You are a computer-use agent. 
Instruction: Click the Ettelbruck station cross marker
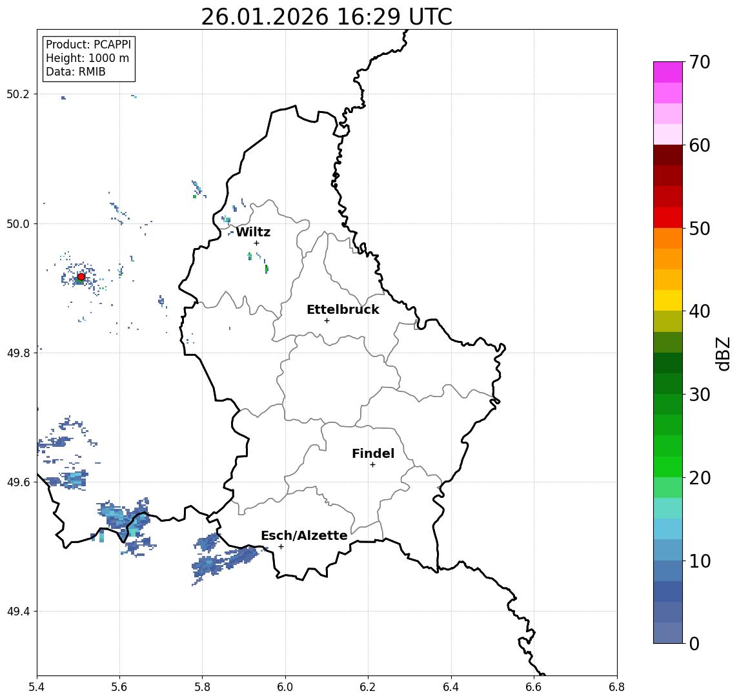[327, 321]
